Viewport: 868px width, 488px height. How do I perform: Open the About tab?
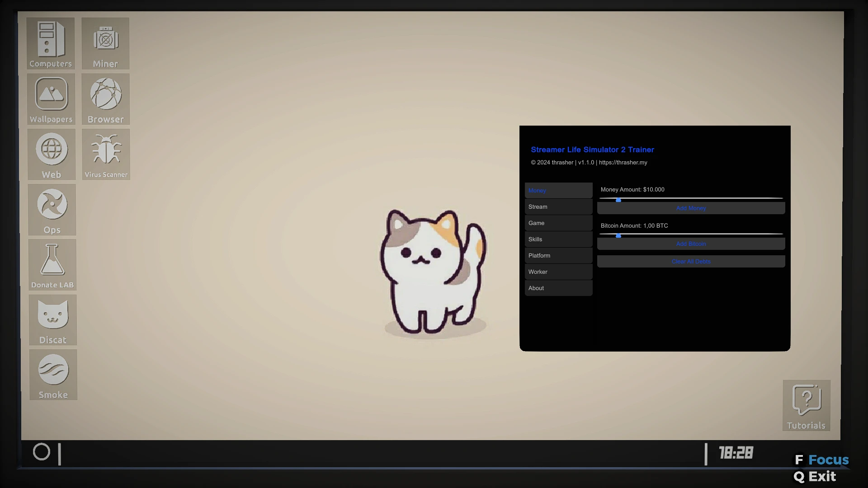click(559, 288)
